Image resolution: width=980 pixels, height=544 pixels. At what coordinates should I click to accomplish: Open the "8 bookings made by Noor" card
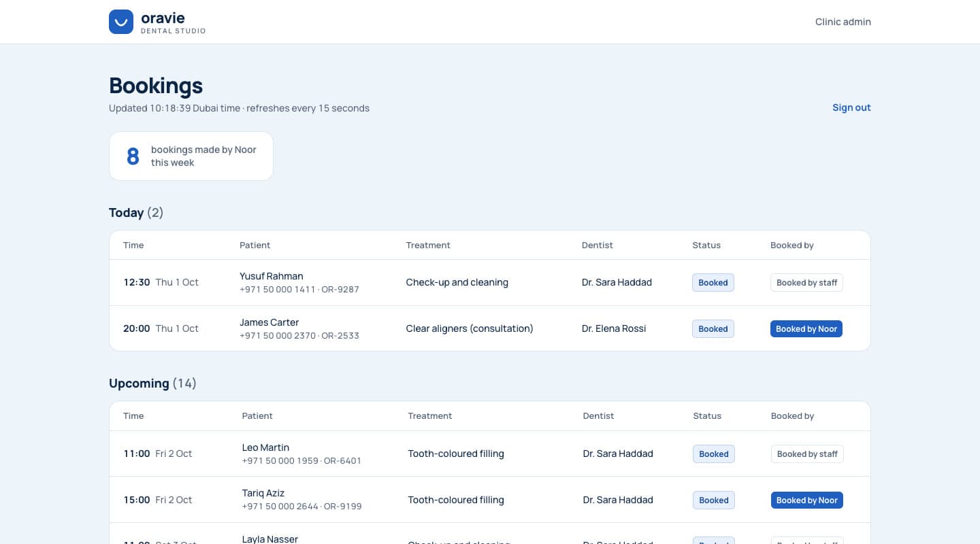(191, 156)
